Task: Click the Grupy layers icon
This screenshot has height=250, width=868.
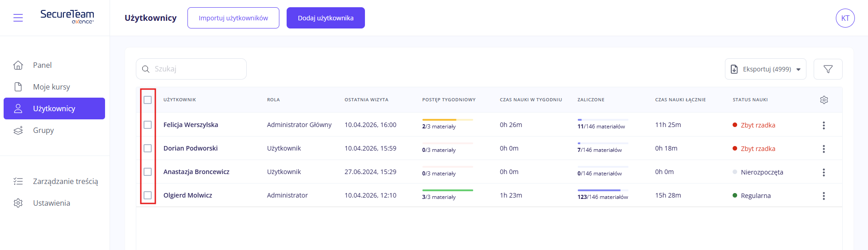Action: [x=18, y=131]
